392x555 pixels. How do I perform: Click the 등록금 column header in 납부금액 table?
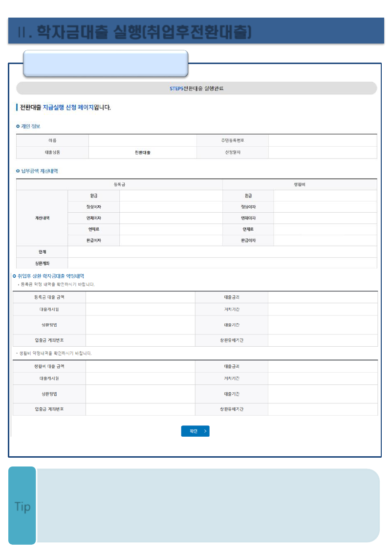tap(119, 184)
